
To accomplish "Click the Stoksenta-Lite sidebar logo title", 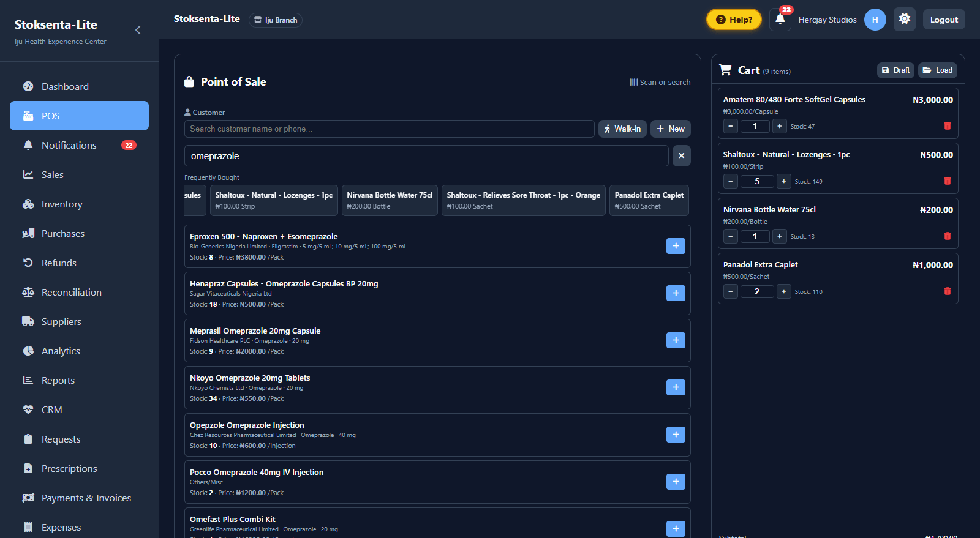I will [56, 24].
